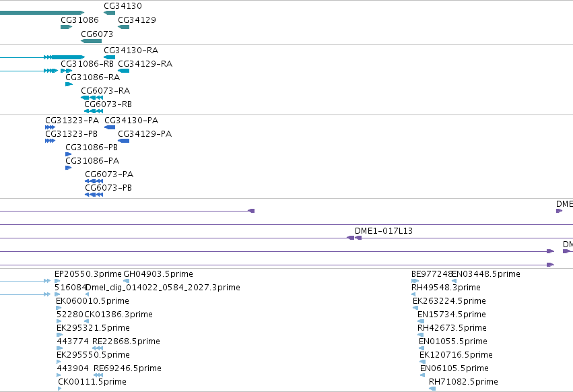573x392 pixels.
Task: Select protein CG31086-PA
Action: (68, 168)
